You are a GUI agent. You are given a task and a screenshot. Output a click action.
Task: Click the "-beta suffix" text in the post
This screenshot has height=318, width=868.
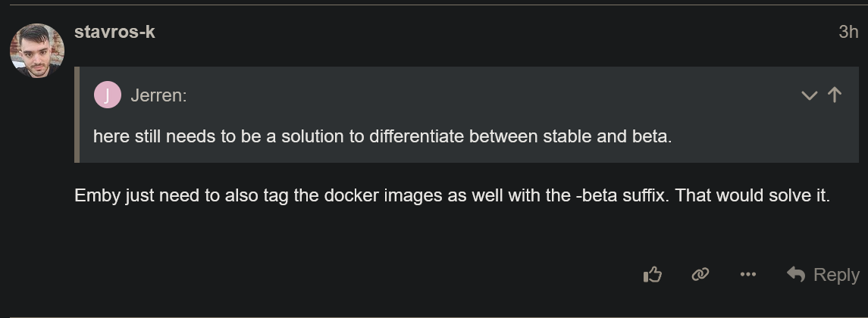(x=621, y=195)
